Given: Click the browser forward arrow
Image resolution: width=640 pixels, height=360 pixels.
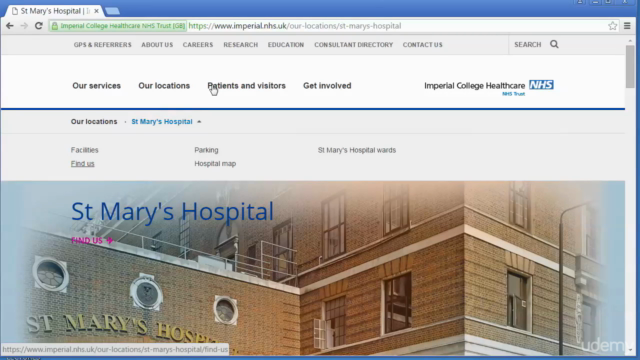Looking at the screenshot, I should click(24, 26).
